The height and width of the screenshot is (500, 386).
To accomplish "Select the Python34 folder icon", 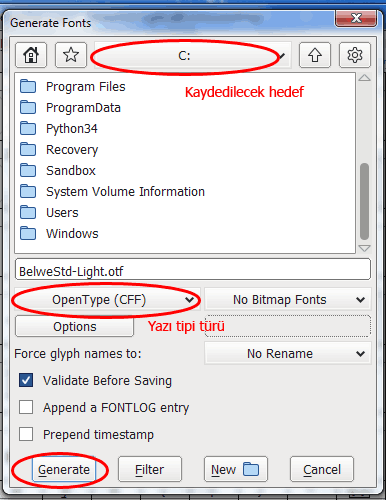I will pyautogui.click(x=28, y=128).
